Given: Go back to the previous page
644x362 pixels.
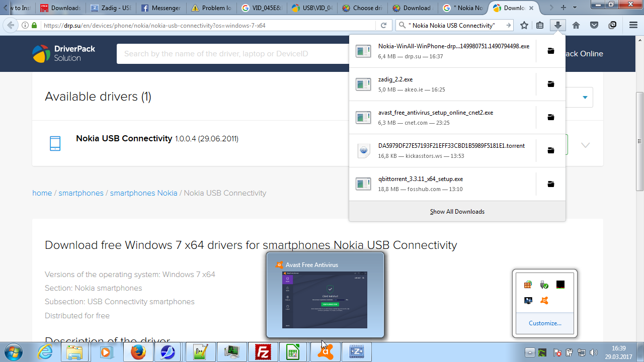Looking at the screenshot, I should coord(11,25).
